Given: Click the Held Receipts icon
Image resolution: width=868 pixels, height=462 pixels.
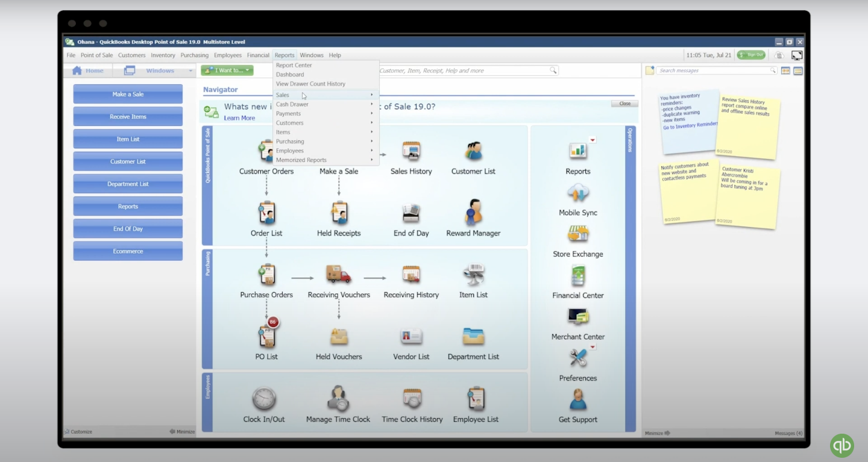Looking at the screenshot, I should (339, 213).
